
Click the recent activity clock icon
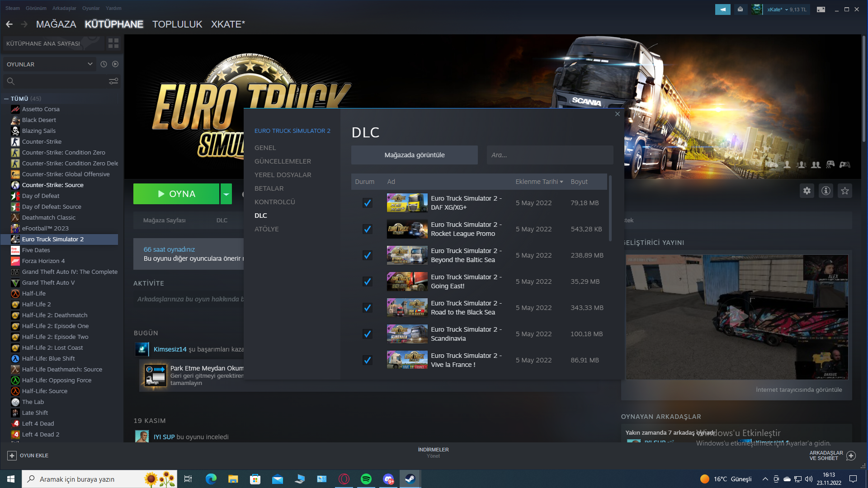[104, 64]
